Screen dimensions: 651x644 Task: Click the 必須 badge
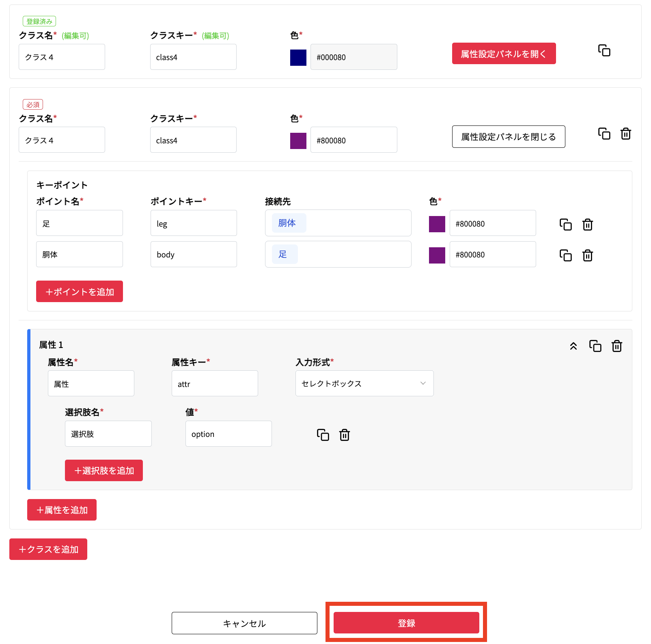(x=33, y=105)
